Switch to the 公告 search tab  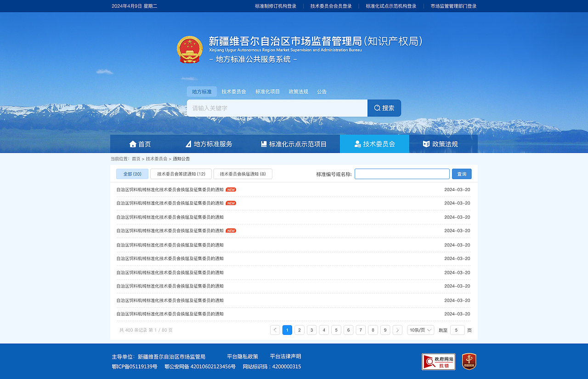322,91
